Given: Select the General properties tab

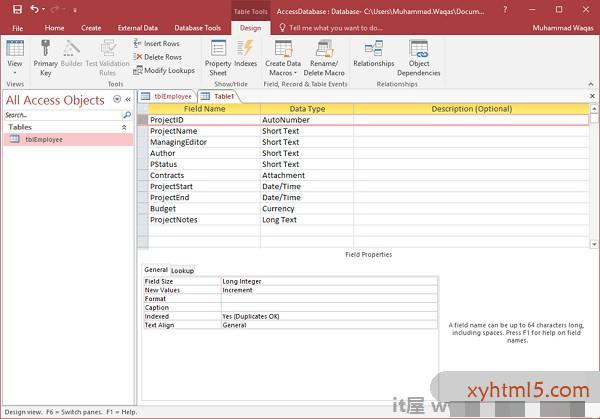Looking at the screenshot, I should (x=156, y=270).
